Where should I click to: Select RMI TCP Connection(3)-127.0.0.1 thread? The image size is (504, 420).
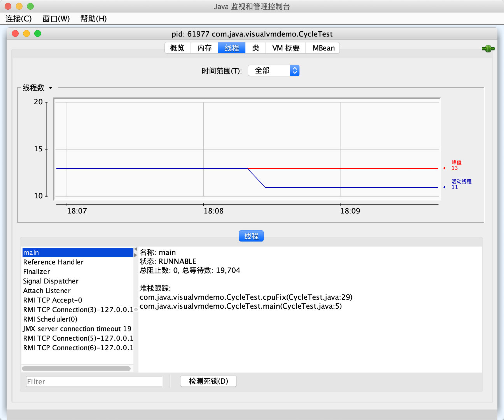78,310
